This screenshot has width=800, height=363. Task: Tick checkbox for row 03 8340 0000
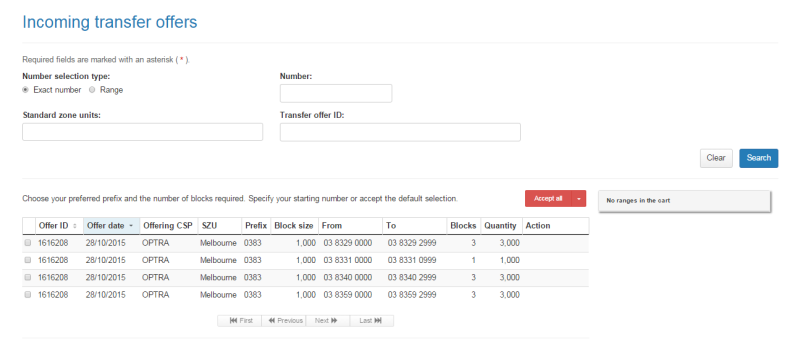pos(28,277)
